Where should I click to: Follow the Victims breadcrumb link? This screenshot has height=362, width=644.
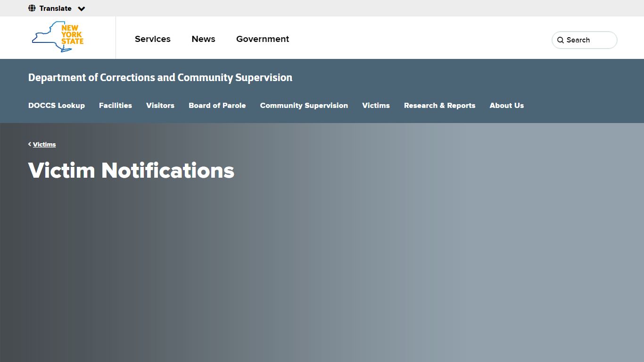tap(44, 144)
